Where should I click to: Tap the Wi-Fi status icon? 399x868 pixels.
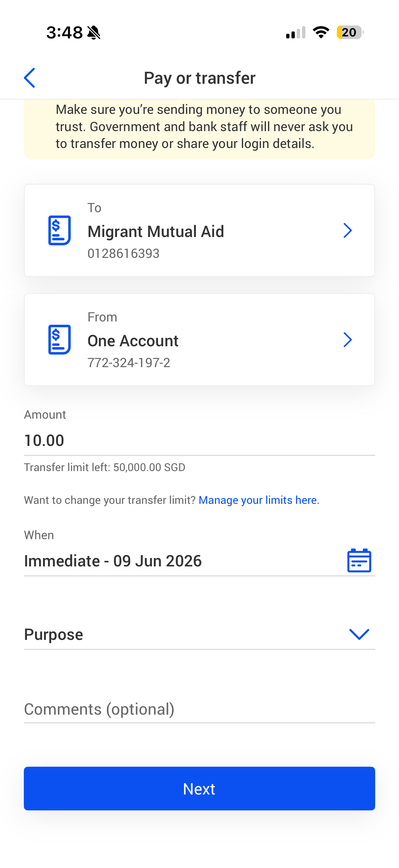click(321, 32)
